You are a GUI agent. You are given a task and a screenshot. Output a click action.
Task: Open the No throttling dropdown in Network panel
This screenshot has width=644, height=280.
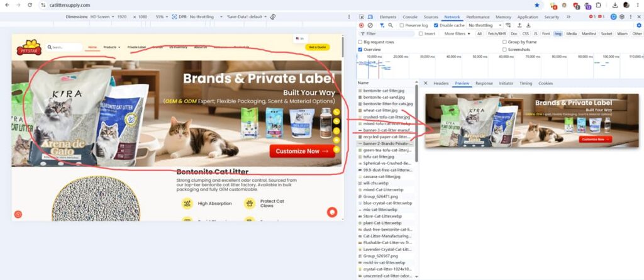[485, 25]
